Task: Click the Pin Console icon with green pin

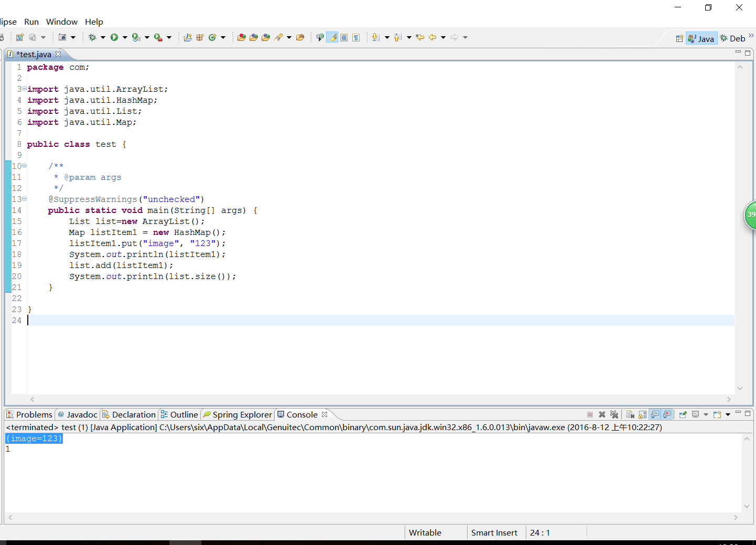Action: tap(683, 414)
